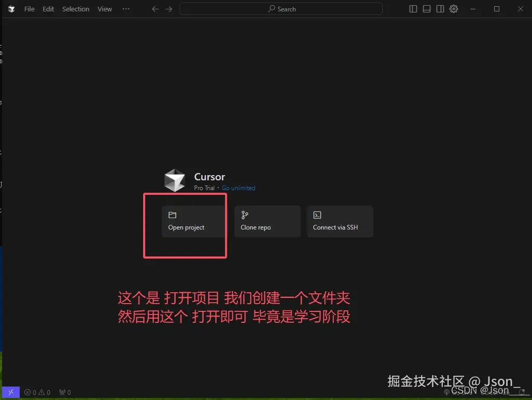Toggle the secondary side bar layout icon

[440, 9]
